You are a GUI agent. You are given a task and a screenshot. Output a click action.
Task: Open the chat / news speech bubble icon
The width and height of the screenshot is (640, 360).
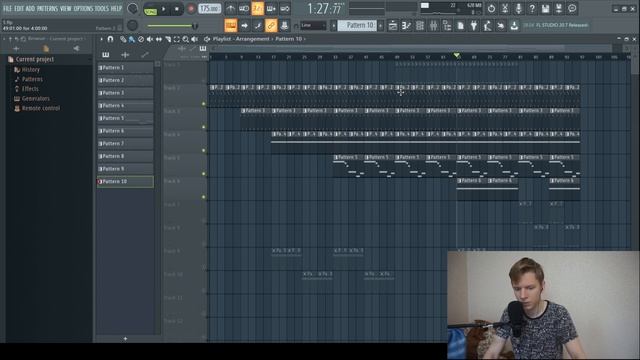point(572,8)
